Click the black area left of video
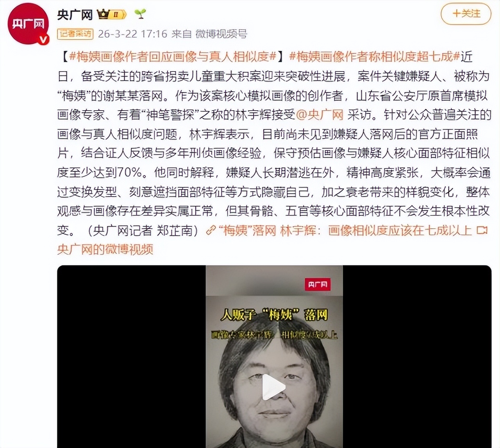The width and height of the screenshot is (500, 448). coord(131,357)
